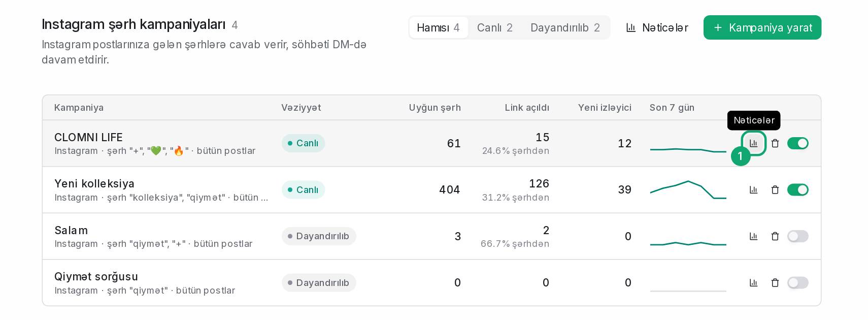Click the 7-day sparkline for Yeni kolleksiya

(688, 189)
